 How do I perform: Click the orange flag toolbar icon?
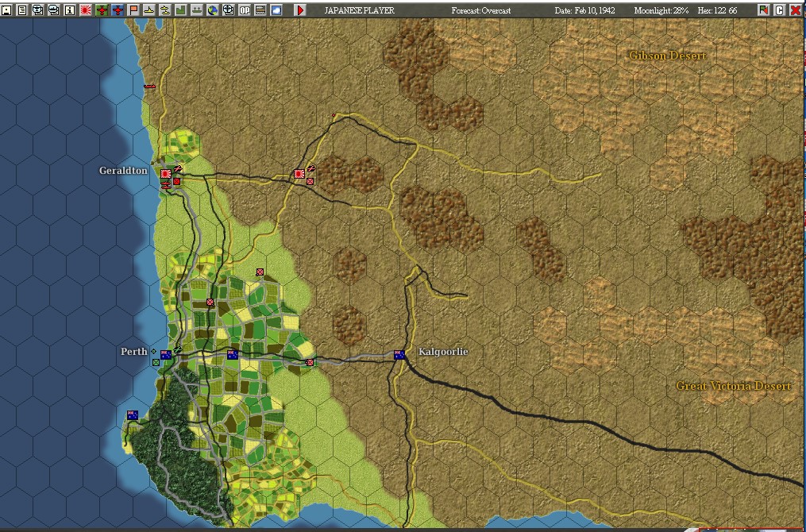coord(133,10)
